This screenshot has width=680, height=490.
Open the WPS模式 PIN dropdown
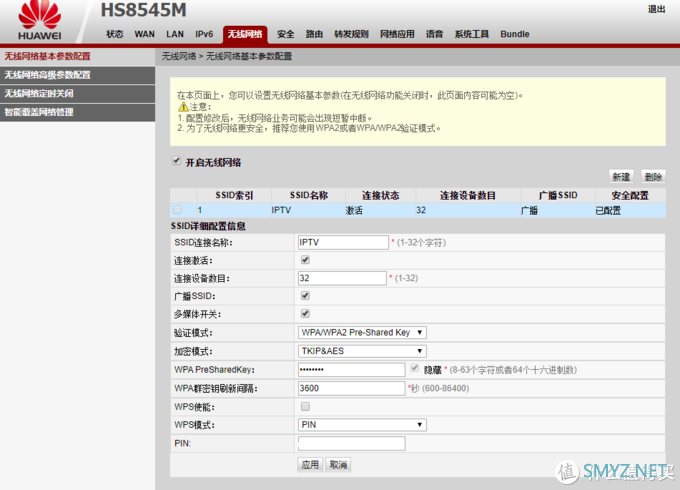pos(362,425)
